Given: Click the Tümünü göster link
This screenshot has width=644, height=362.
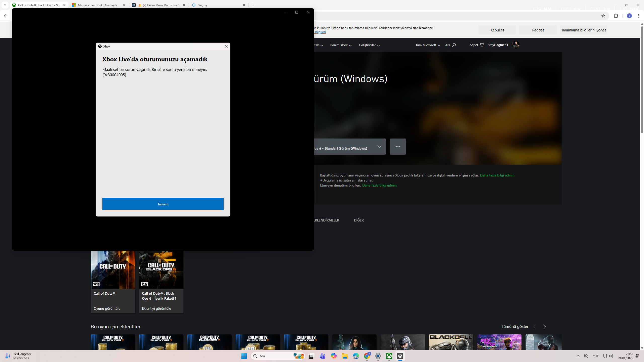Looking at the screenshot, I should (x=515, y=327).
